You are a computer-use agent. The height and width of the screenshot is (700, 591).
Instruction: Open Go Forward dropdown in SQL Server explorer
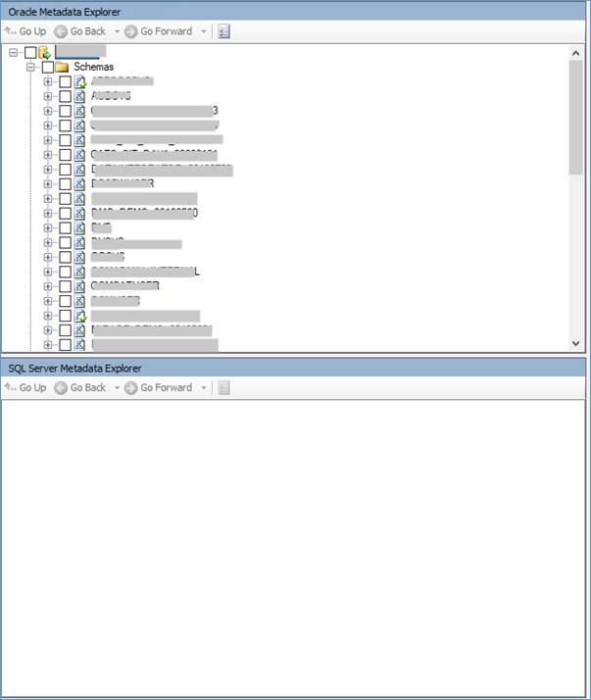tap(204, 387)
